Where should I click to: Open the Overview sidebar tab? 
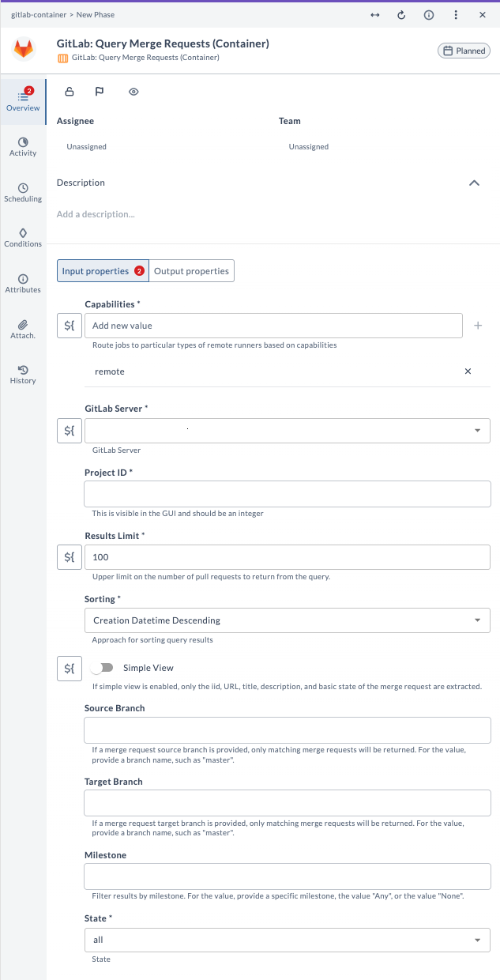tap(23, 101)
